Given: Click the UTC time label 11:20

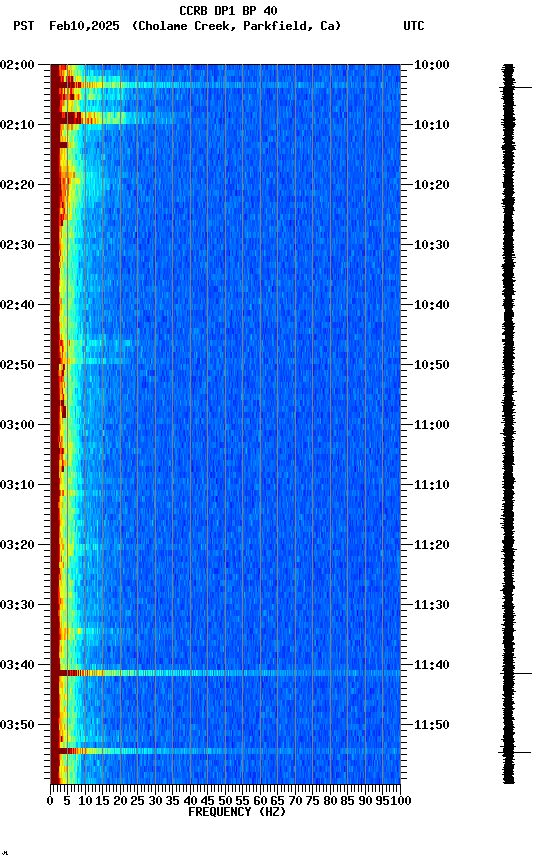Looking at the screenshot, I should tap(431, 545).
